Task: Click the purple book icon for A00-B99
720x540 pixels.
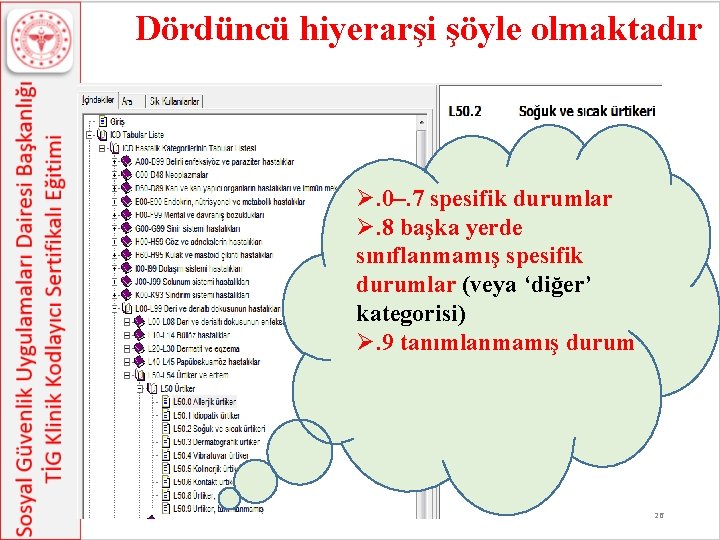Action: (126, 162)
